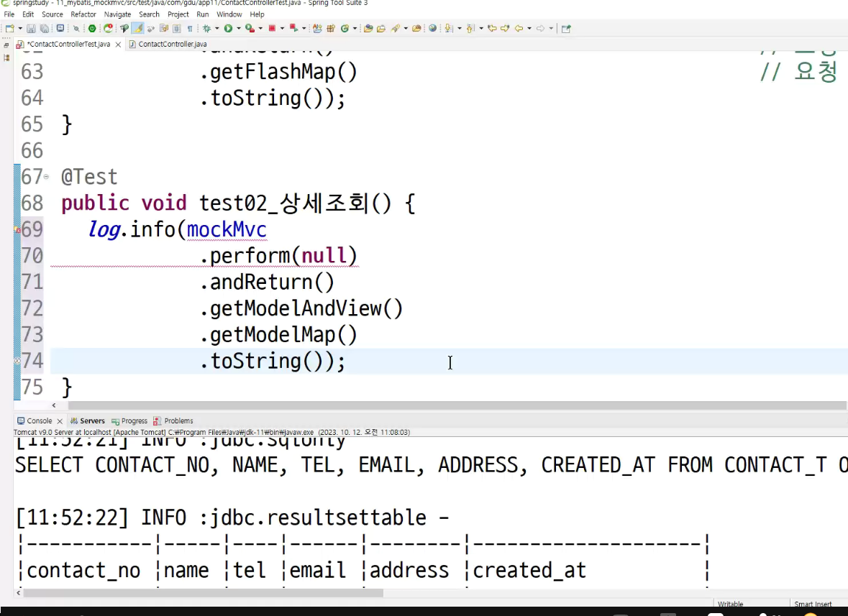Click the null argument in perform()

click(324, 256)
